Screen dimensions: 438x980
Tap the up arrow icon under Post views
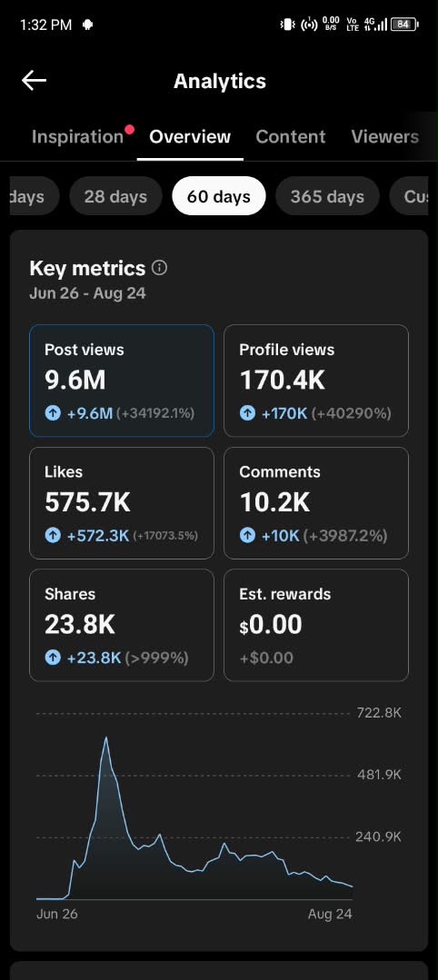pyautogui.click(x=54, y=413)
